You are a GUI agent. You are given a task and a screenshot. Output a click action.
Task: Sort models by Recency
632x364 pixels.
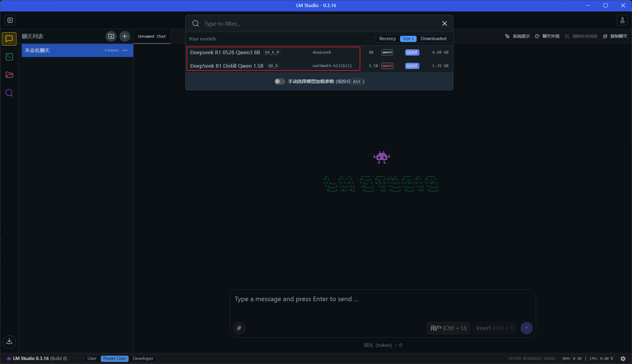pos(388,39)
